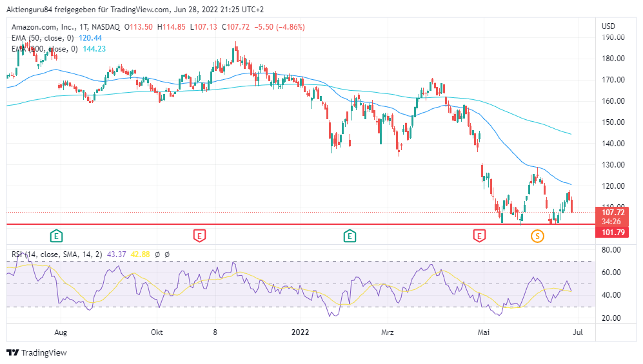Image resolution: width=643 pixels, height=364 pixels.
Task: Click the red horizontal support line
Action: click(301, 224)
